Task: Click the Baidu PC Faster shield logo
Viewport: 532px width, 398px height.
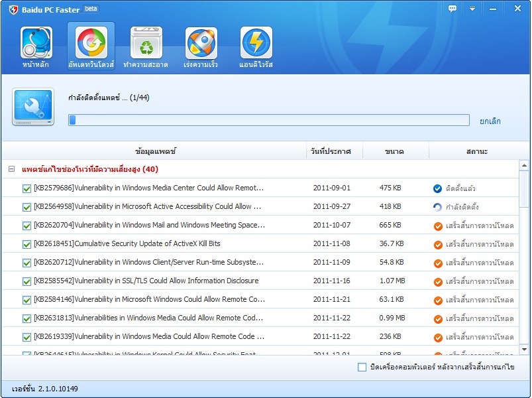Action: (13, 9)
